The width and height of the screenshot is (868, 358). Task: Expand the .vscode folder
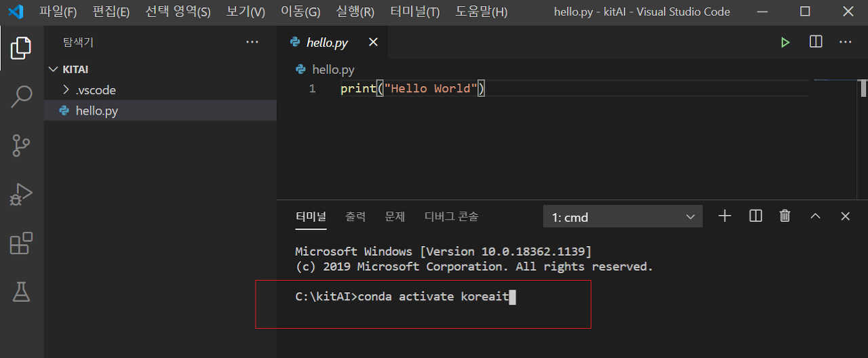160,89
